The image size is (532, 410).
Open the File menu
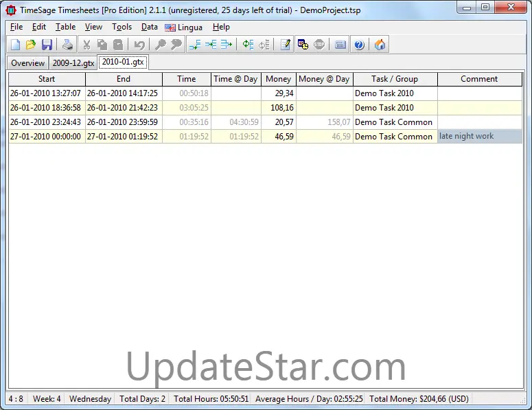pyautogui.click(x=16, y=27)
